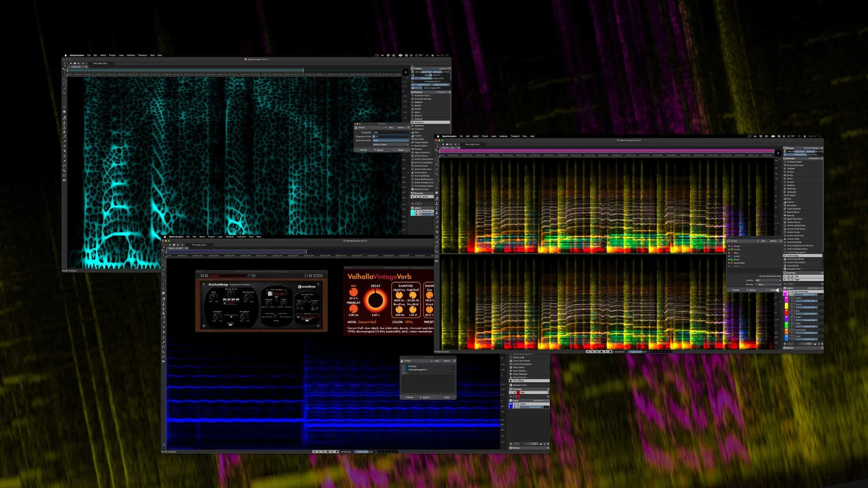The image size is (868, 488).
Task: Click the Concert Hall mode in ValhallaVintageVerb
Action: pyautogui.click(x=367, y=322)
